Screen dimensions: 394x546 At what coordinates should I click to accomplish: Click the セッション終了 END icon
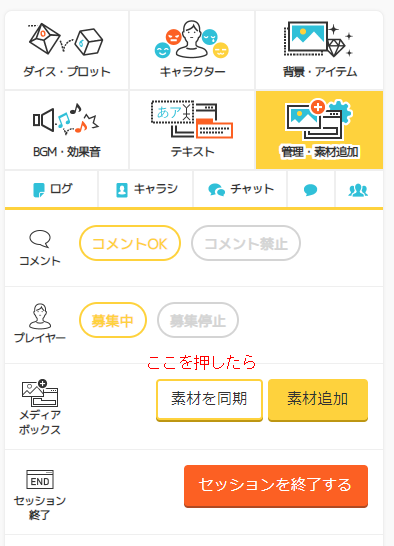(x=40, y=479)
